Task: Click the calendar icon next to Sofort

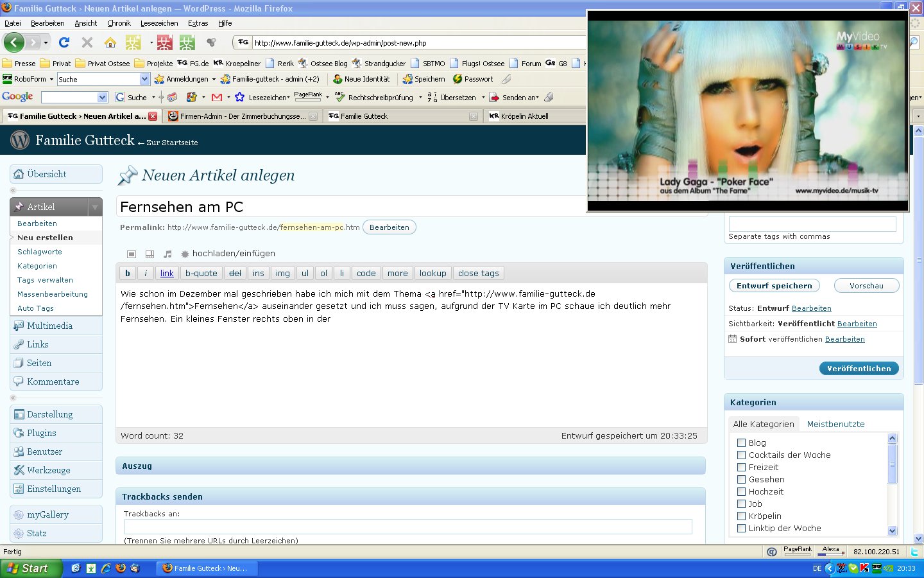Action: point(732,339)
